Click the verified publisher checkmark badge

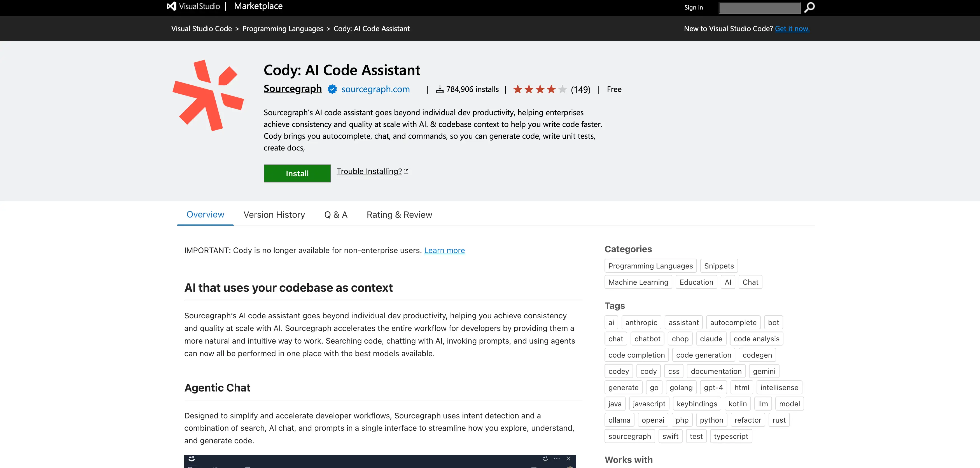(x=332, y=89)
